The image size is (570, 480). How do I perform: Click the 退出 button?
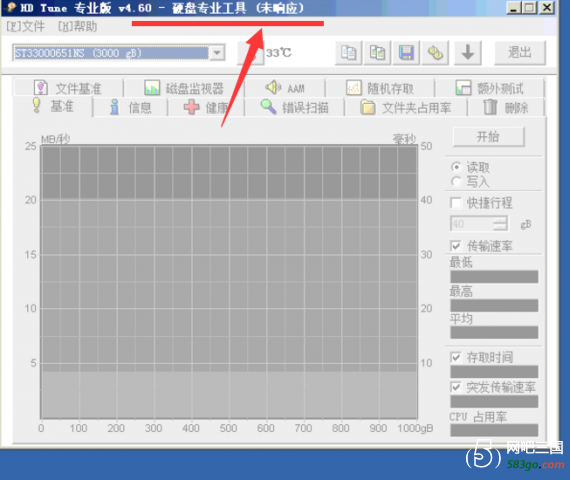point(519,53)
